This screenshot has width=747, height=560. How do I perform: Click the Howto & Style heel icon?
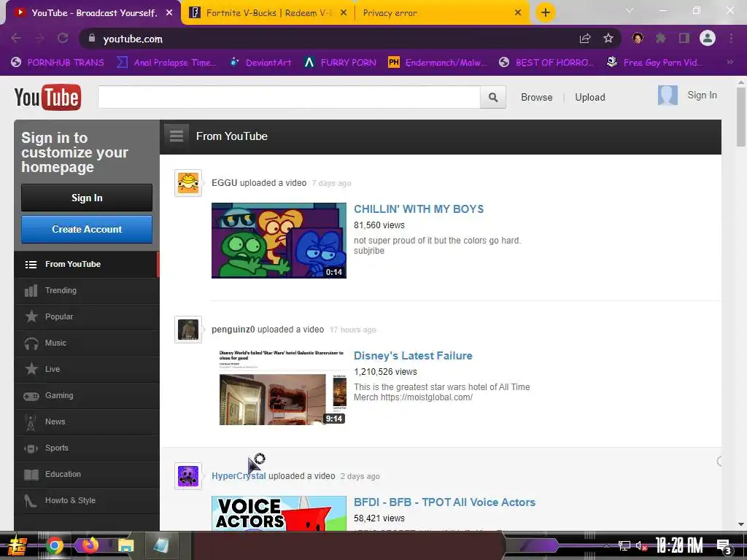pos(31,501)
